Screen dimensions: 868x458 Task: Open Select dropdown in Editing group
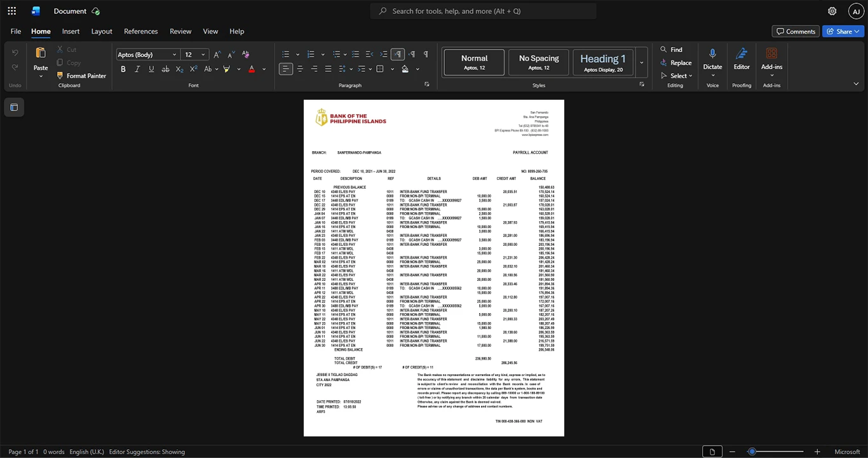click(x=675, y=76)
